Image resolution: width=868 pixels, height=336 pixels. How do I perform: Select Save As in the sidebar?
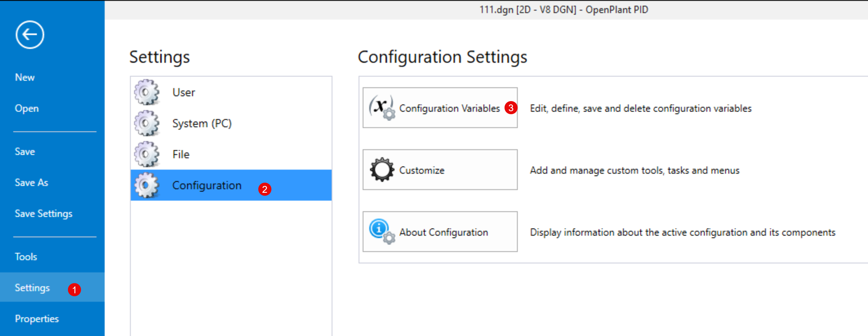[31, 182]
